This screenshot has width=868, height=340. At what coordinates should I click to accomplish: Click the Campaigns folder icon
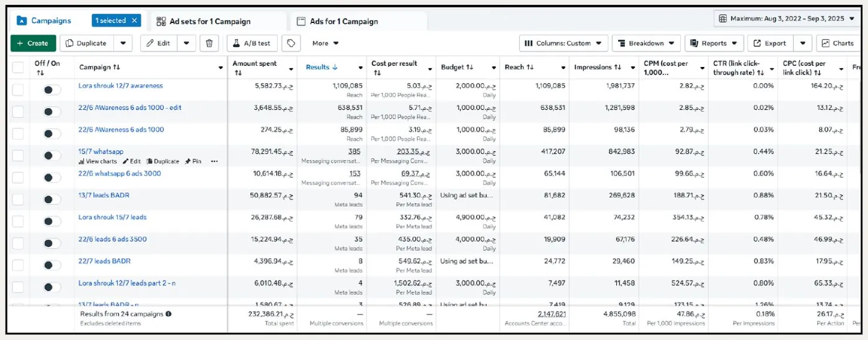22,20
